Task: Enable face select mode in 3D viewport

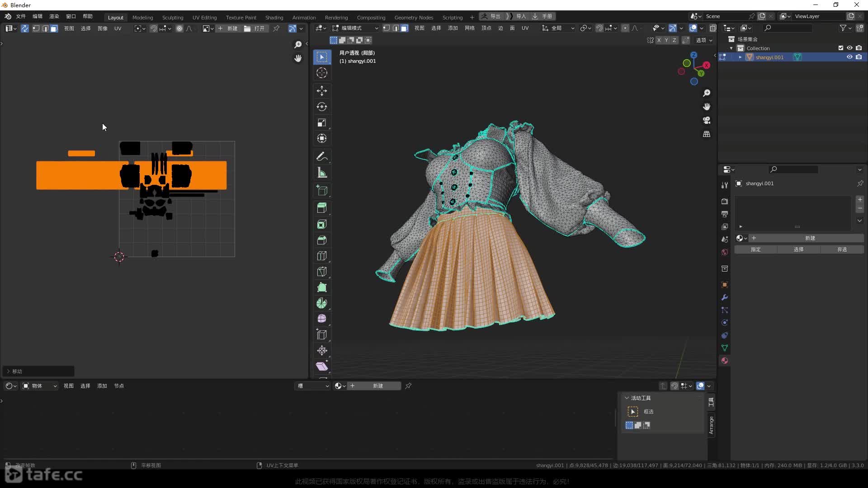Action: (x=404, y=28)
